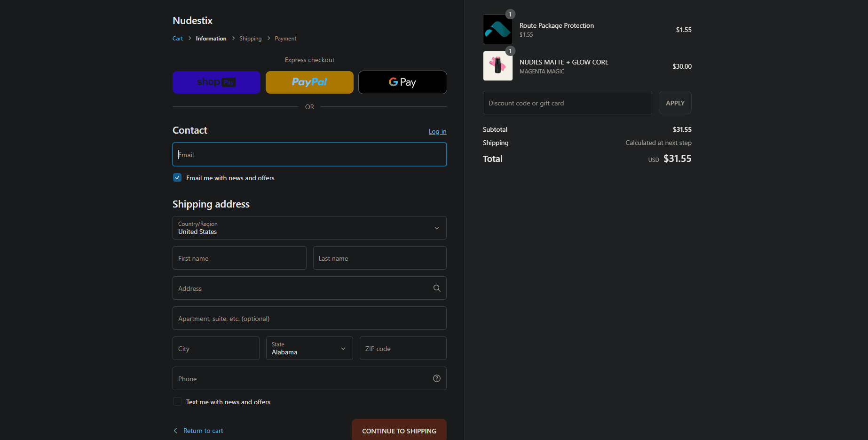Click the Log in link
This screenshot has width=868, height=440.
pyautogui.click(x=437, y=131)
